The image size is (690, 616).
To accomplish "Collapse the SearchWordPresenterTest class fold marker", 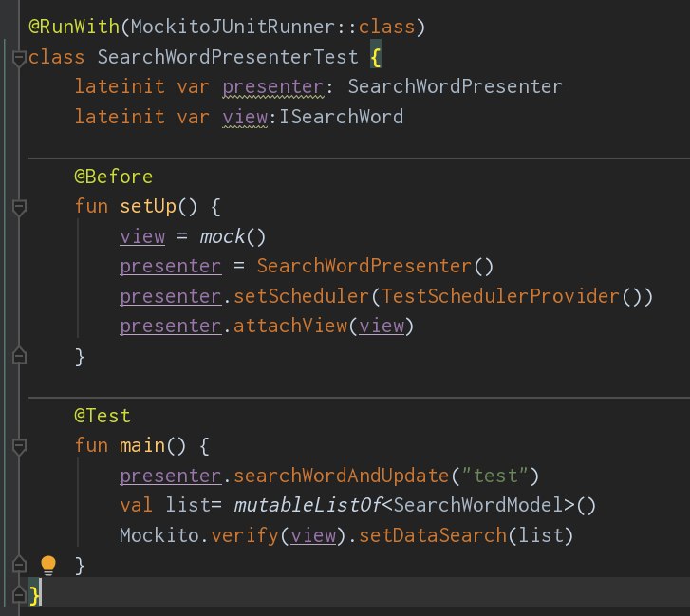I will [x=19, y=59].
